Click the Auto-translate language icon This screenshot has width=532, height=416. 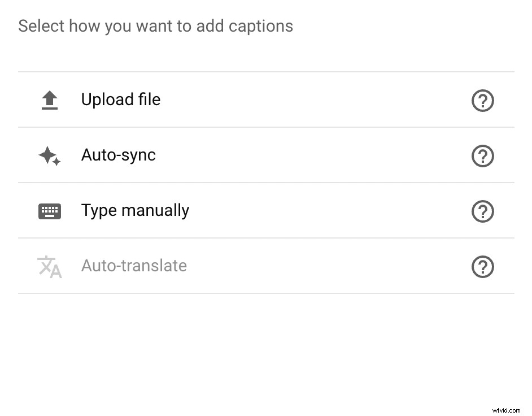(x=49, y=266)
